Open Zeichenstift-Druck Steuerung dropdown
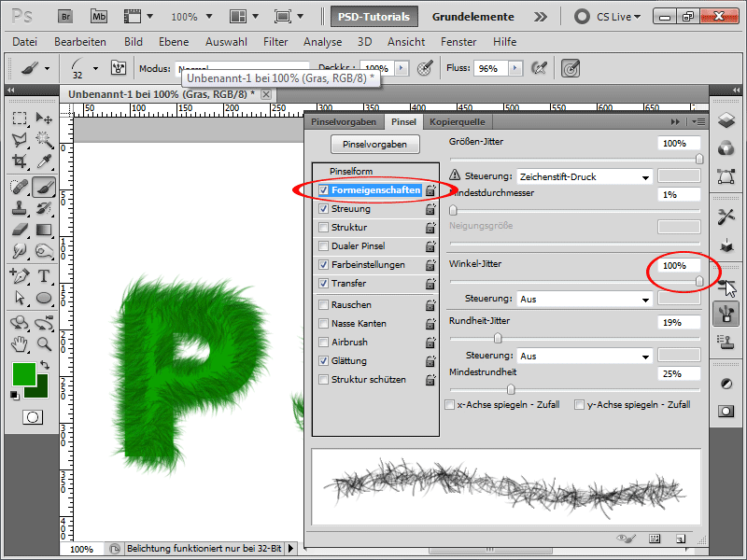The width and height of the screenshot is (747, 560). (585, 176)
